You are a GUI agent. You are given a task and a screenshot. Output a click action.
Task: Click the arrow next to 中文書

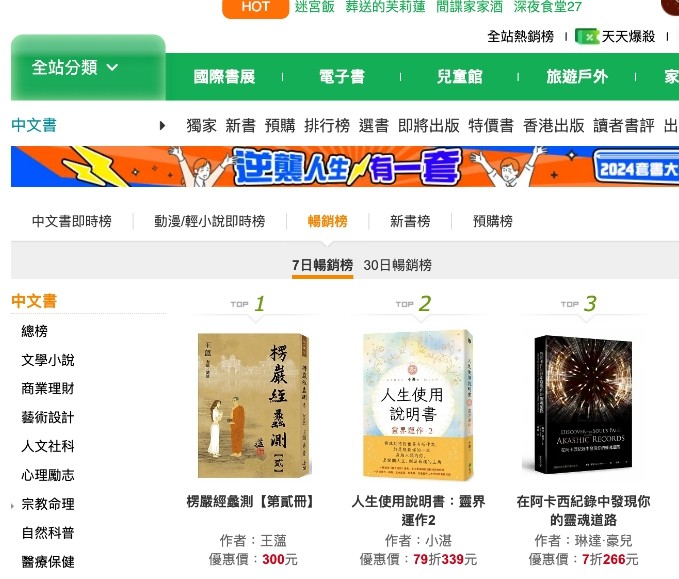pyautogui.click(x=162, y=126)
